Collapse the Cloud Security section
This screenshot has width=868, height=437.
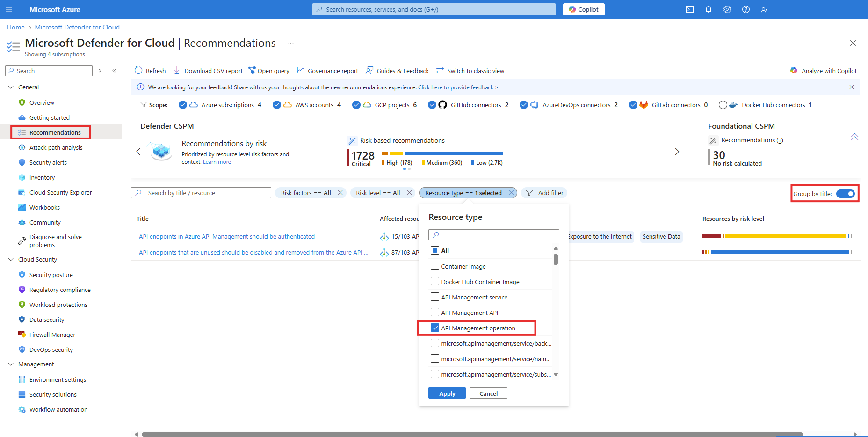(11, 259)
